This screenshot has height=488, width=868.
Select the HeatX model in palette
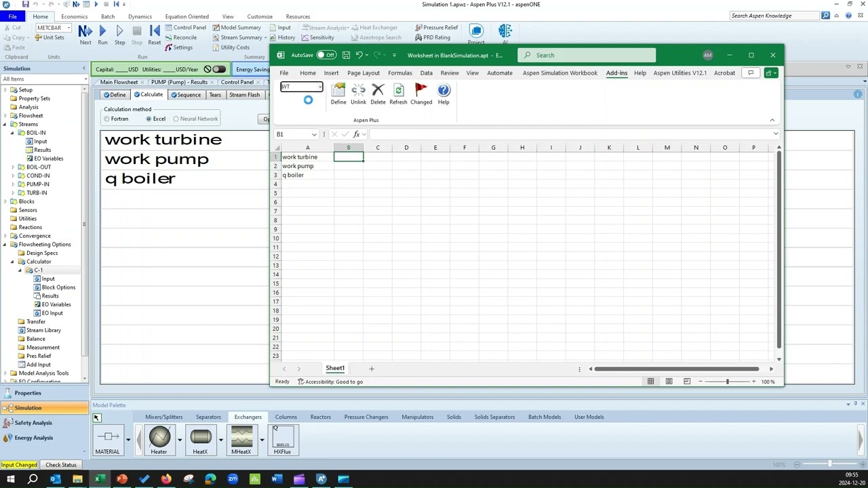pyautogui.click(x=200, y=440)
